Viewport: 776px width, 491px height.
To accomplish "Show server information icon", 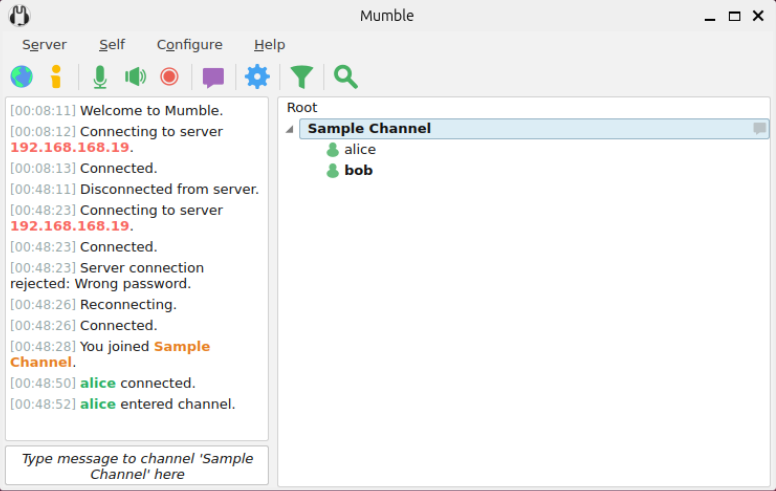I will pyautogui.click(x=56, y=77).
